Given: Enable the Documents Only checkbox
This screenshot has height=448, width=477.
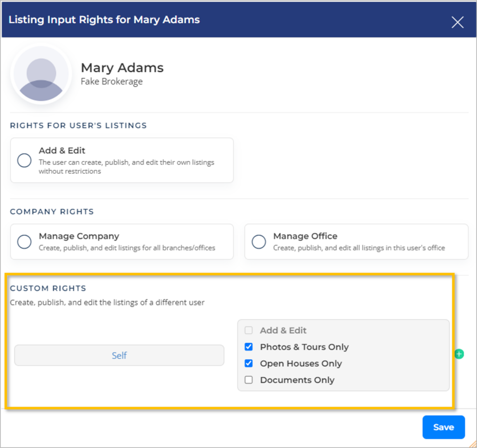Looking at the screenshot, I should (x=249, y=380).
